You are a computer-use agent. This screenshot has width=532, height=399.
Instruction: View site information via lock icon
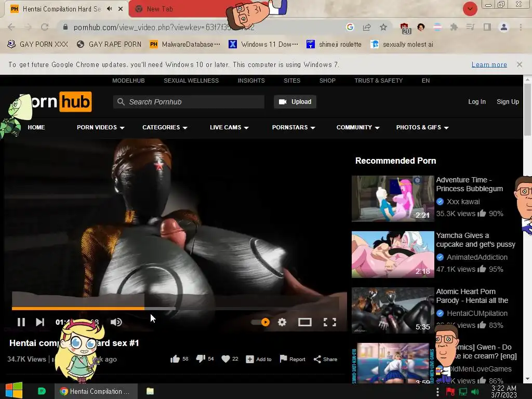[x=65, y=27]
